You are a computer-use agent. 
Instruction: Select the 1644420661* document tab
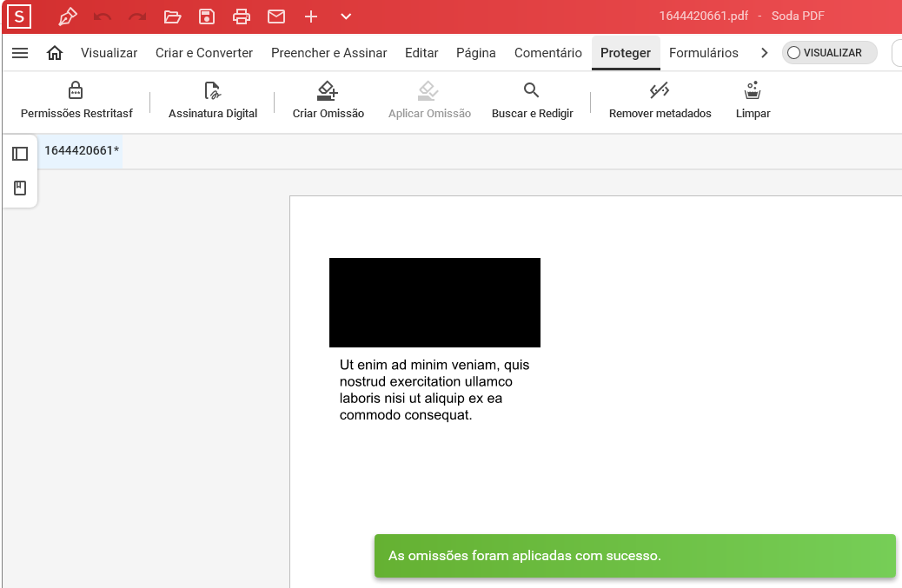pos(81,150)
